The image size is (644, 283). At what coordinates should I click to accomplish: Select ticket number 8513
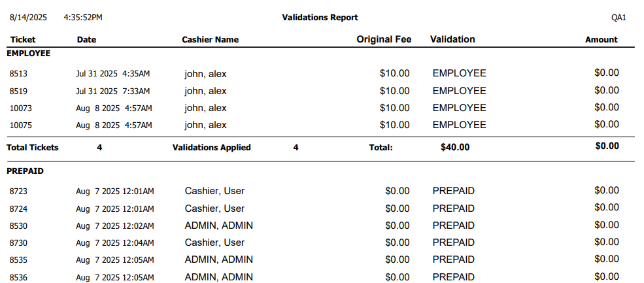point(18,74)
